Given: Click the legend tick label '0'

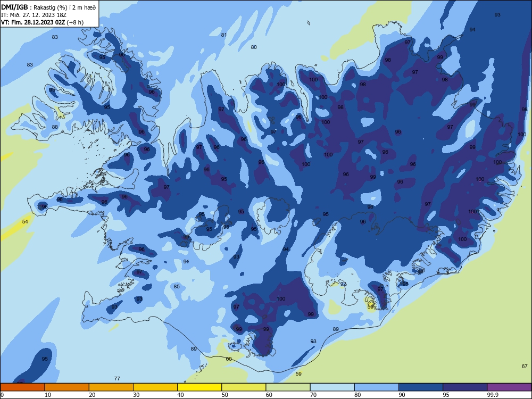Looking at the screenshot, I should (x=2, y=395).
